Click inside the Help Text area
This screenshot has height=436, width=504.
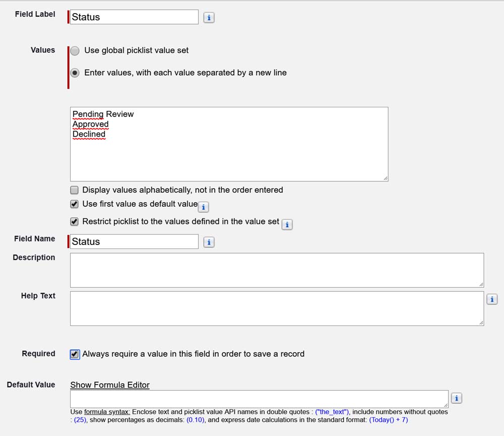(x=277, y=308)
